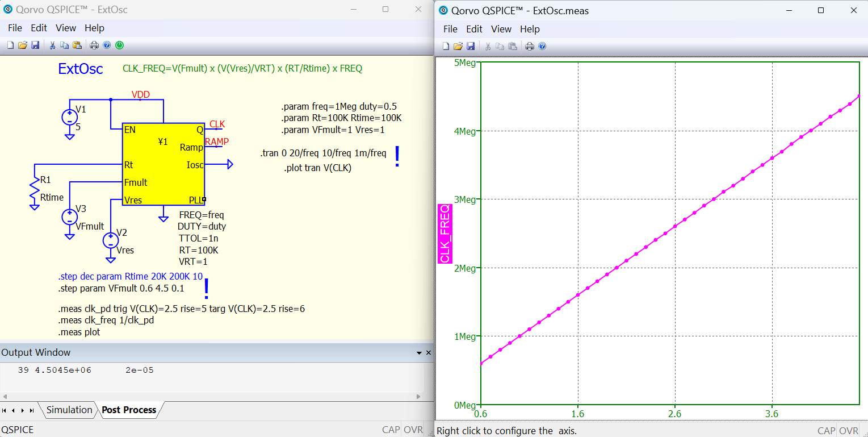868x437 pixels.
Task: Click QSPICE app icon in ExtOsc.meas title bar
Action: (443, 10)
